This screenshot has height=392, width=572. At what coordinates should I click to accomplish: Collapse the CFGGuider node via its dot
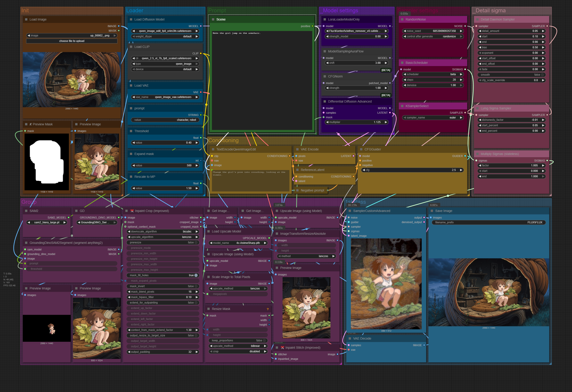[361, 149]
